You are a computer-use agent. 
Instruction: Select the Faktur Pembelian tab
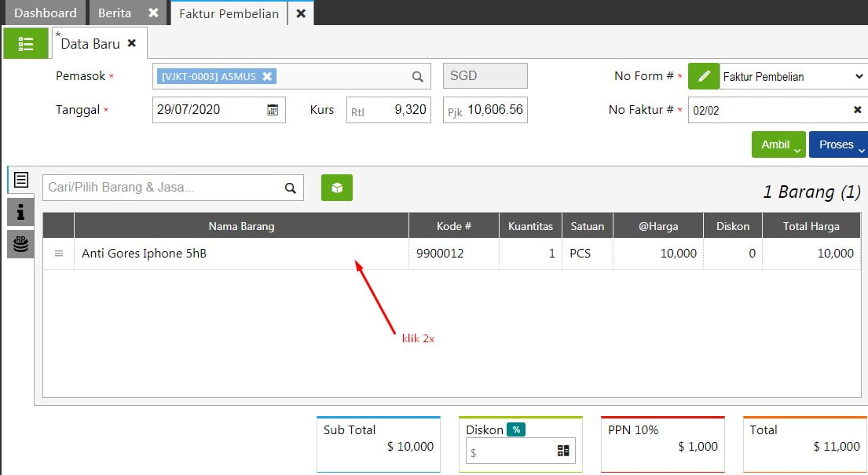[229, 14]
